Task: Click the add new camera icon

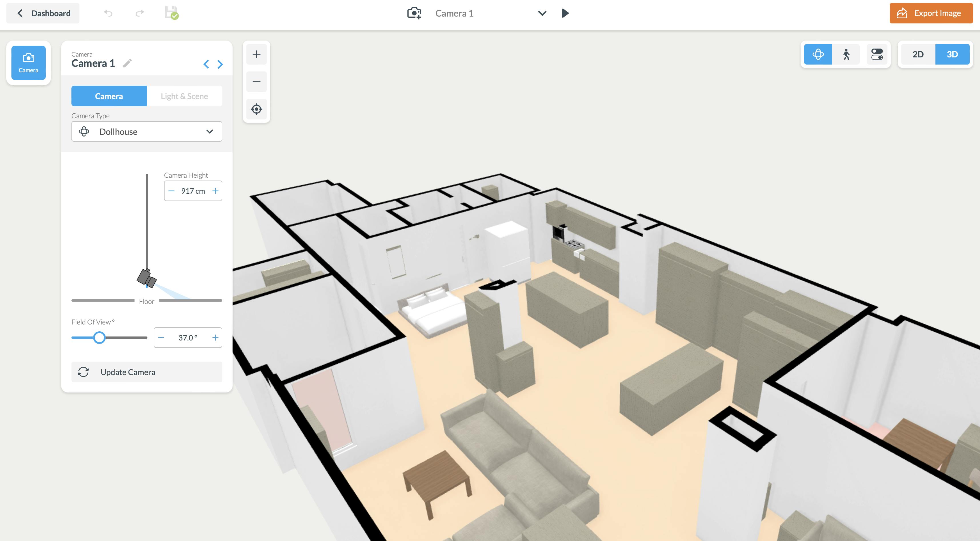Action: pos(414,13)
